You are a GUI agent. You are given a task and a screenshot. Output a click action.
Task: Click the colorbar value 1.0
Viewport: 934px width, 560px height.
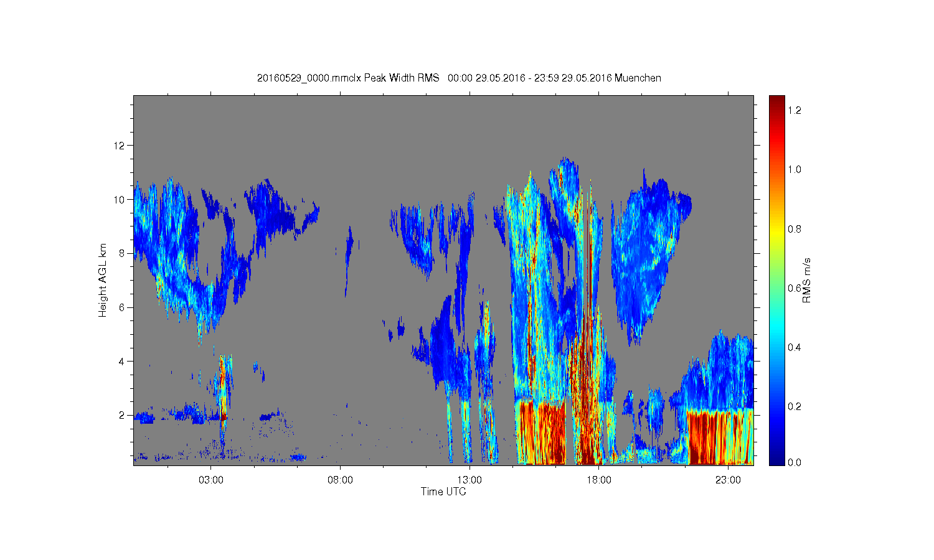point(794,169)
